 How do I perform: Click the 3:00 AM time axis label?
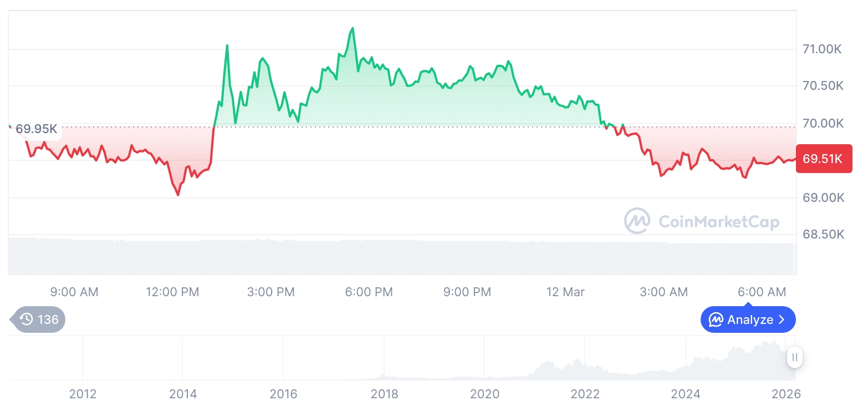pos(663,292)
